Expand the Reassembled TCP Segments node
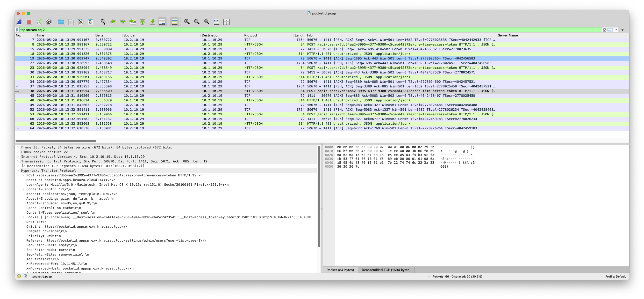Screen dimensions: 644x299 point(18,166)
